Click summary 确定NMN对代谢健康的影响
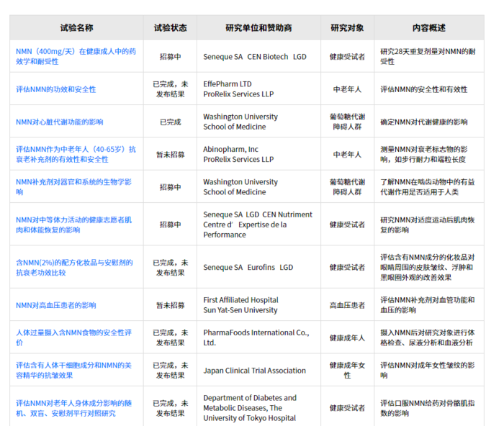Viewport: 504px width, 426px height. (423, 122)
